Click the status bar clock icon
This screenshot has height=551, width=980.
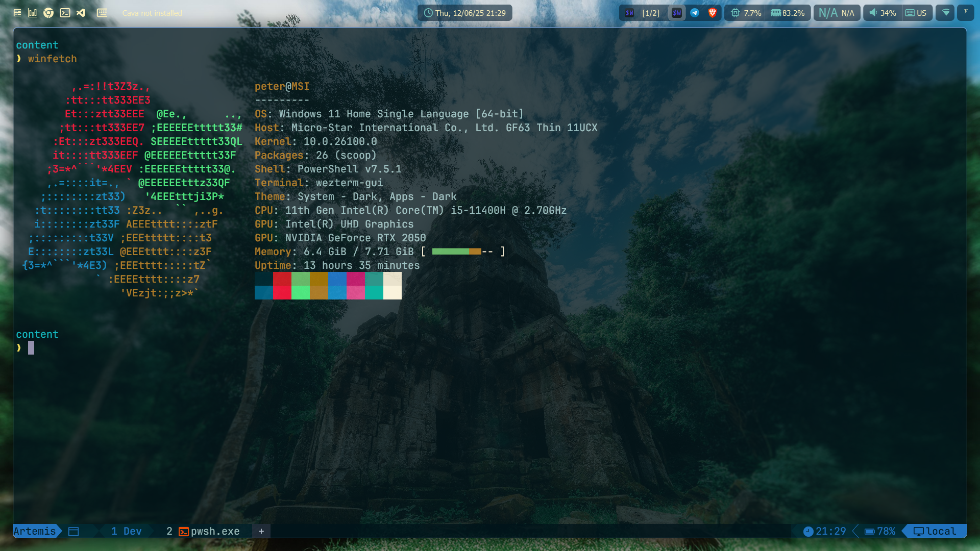pyautogui.click(x=808, y=532)
